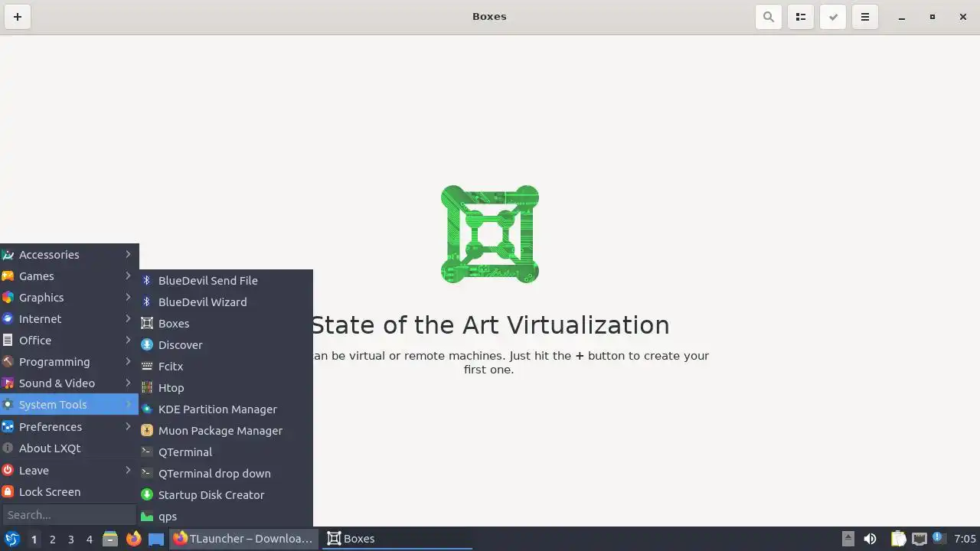Open Muon Package Manager
Viewport: 980px width, 551px height.
coord(226,431)
